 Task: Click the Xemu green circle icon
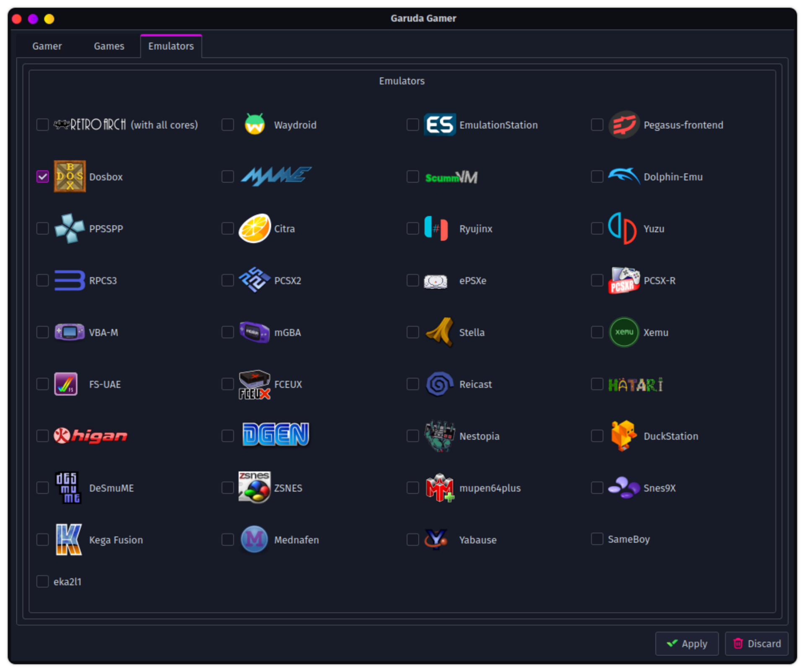(624, 332)
